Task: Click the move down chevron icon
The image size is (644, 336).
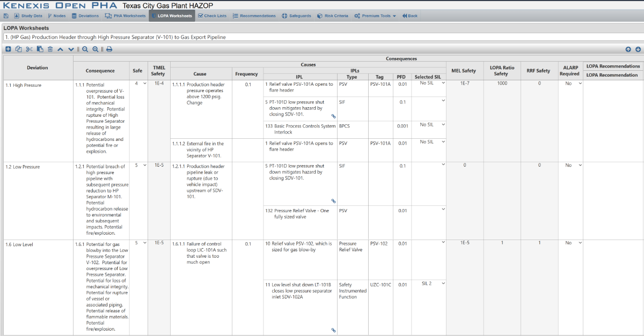Action: 70,49
